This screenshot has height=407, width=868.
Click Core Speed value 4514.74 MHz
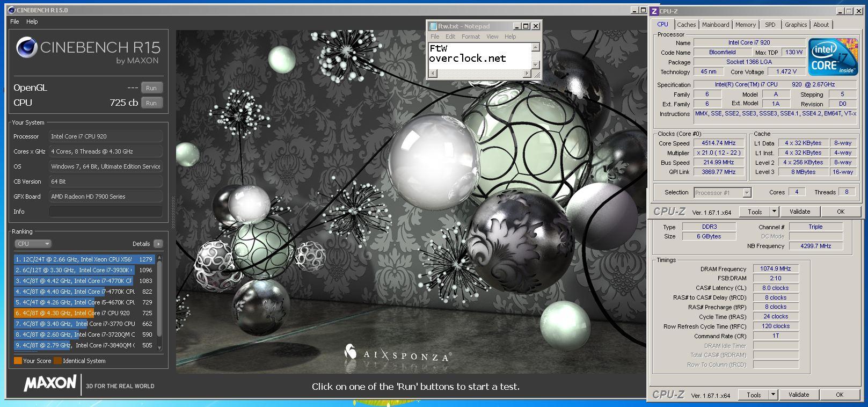[x=719, y=143]
